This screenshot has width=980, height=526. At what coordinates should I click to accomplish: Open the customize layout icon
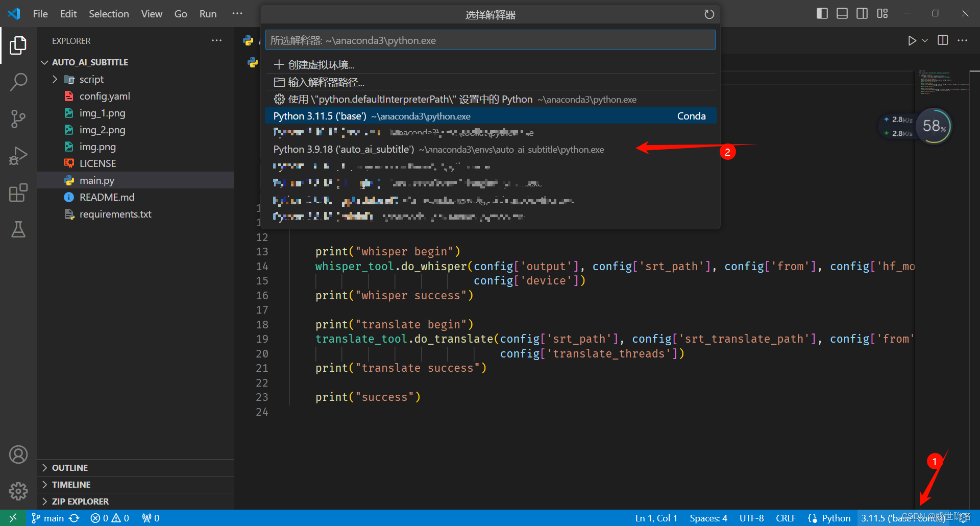[x=883, y=13]
